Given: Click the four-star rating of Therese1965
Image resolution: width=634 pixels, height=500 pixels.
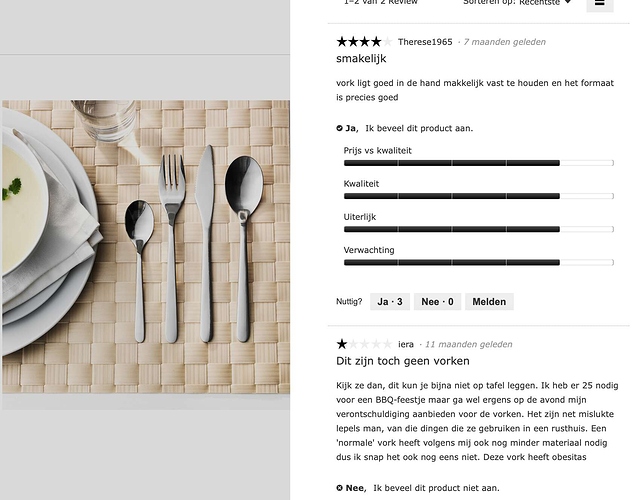Looking at the screenshot, I should coord(364,41).
